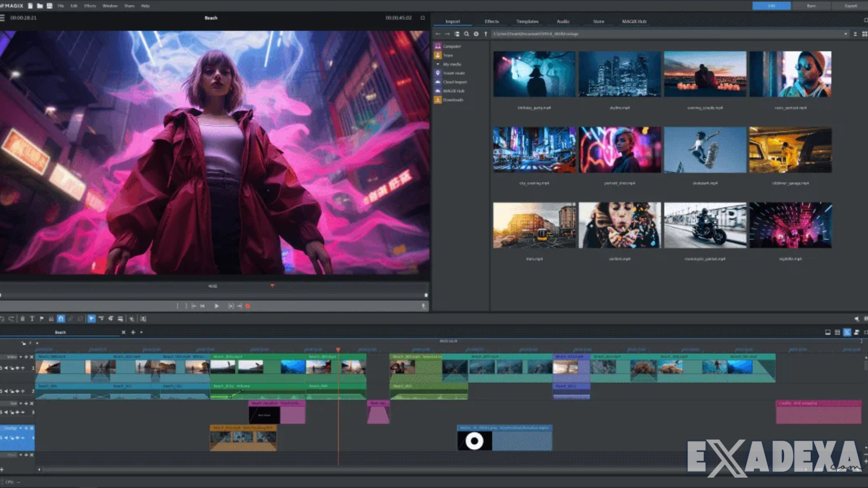Viewport: 868px width, 488px height.
Task: Click the playhead position slider below the preview
Action: click(272, 286)
